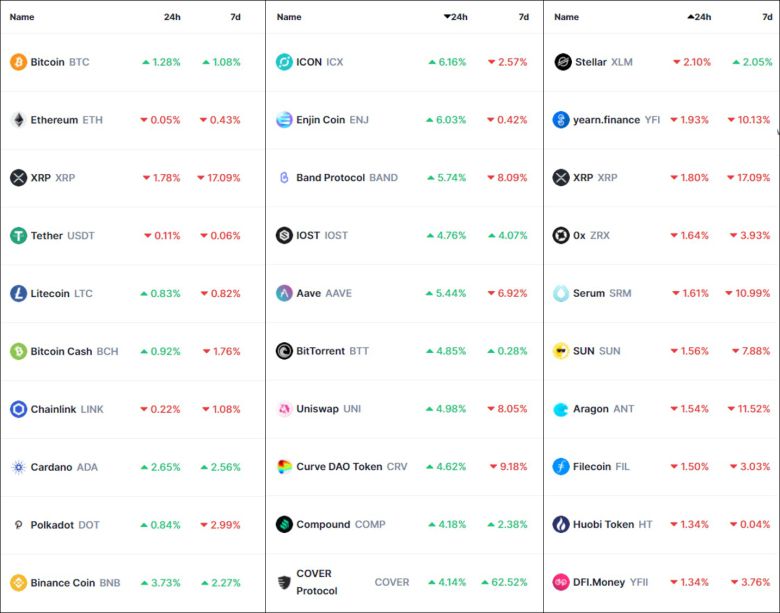Sort left table by 7d column
The image size is (780, 613).
pos(235,17)
